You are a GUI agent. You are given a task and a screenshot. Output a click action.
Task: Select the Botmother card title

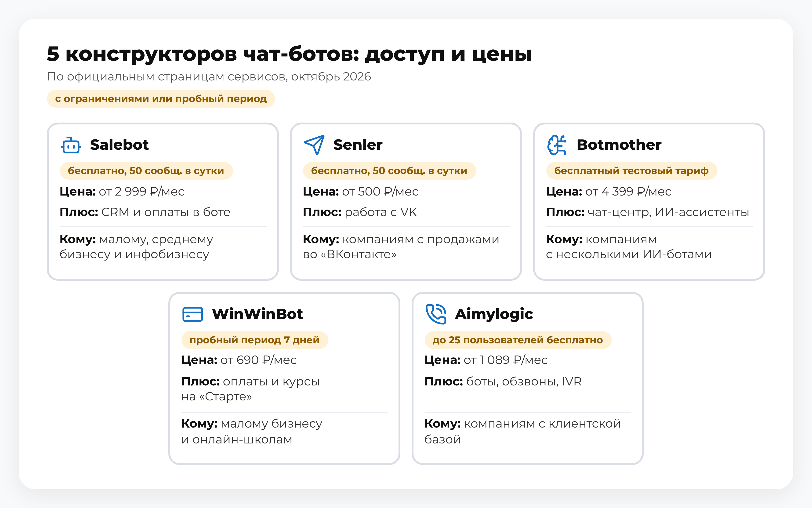click(619, 145)
